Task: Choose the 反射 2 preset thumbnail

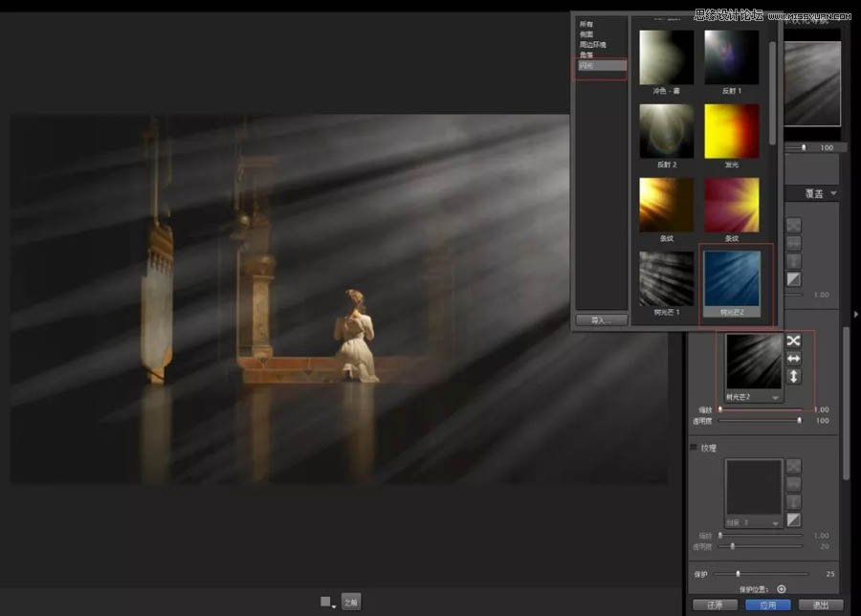Action: pyautogui.click(x=667, y=131)
